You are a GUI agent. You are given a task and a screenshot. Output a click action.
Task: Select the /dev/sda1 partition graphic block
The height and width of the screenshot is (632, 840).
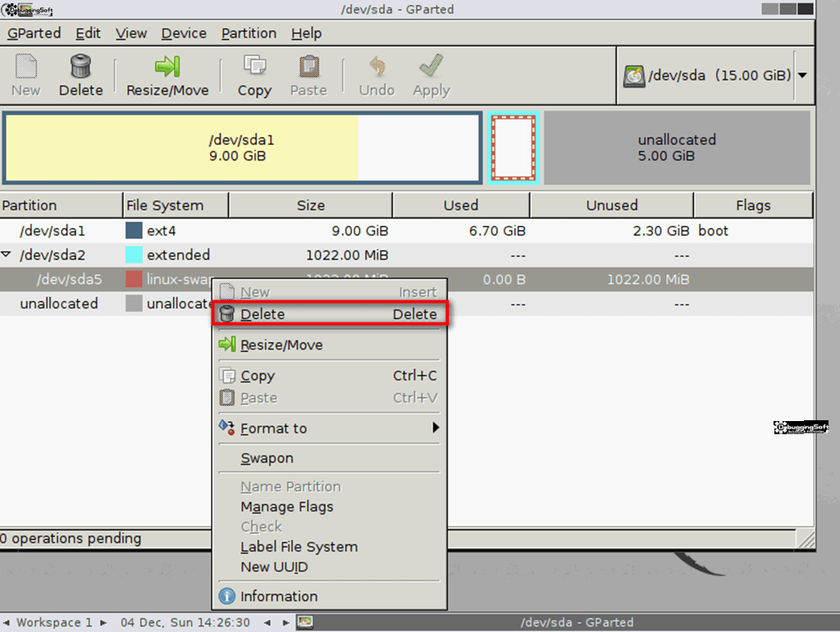click(x=241, y=148)
